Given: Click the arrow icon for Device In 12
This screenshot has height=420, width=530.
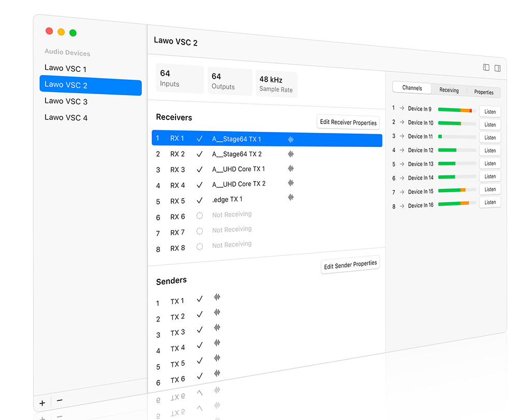Looking at the screenshot, I should [x=402, y=150].
